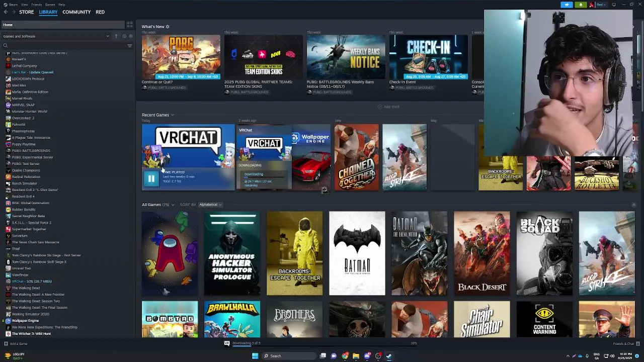The width and height of the screenshot is (644, 362).
Task: Open the Help menu
Action: click(x=61, y=5)
